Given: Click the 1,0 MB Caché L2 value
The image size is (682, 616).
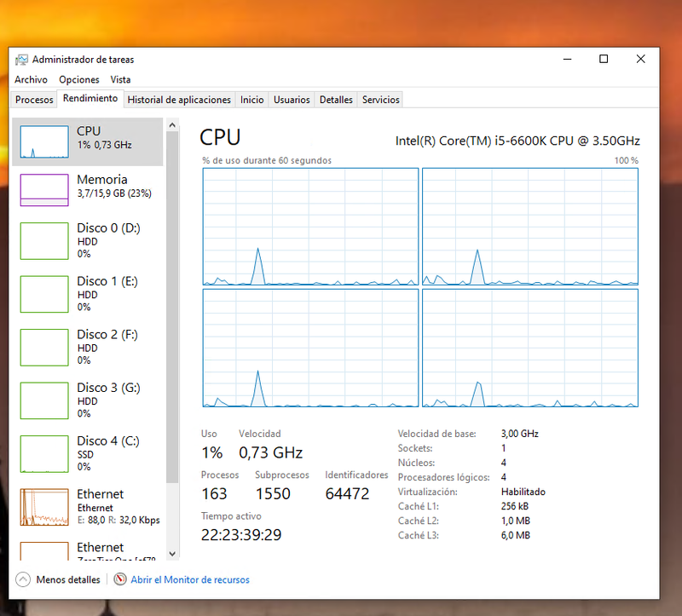Looking at the screenshot, I should pyautogui.click(x=516, y=521).
